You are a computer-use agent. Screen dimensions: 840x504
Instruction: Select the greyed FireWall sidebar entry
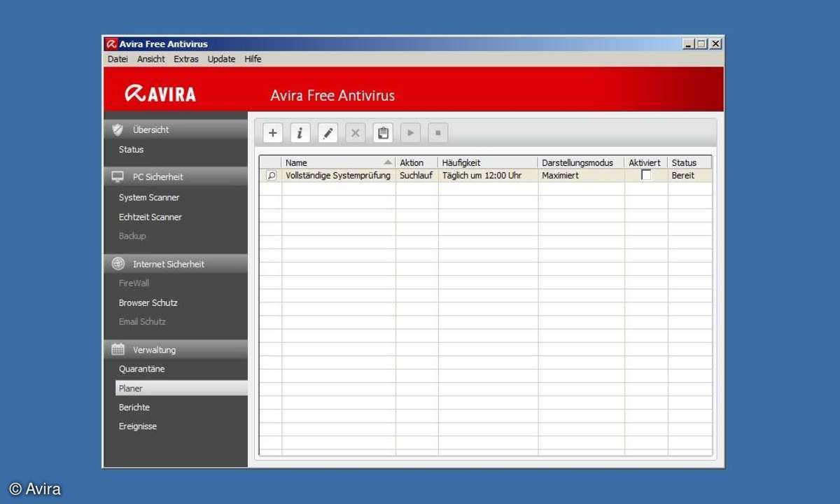[134, 283]
